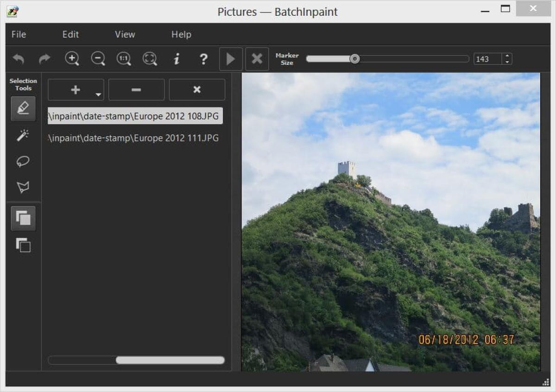Click the Undo arrow on the toolbar
Viewport: 556px width, 392px height.
point(18,59)
